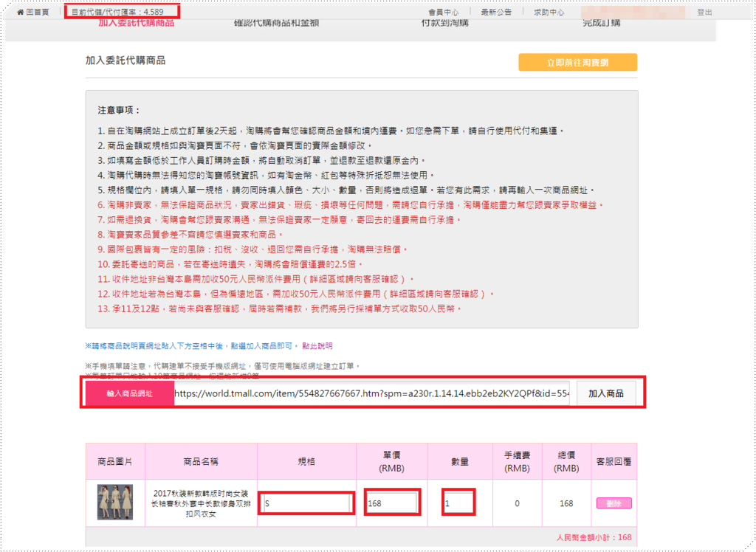Select the 付款到淘購 step tab
Screen dimensions: 756x552
point(444,23)
